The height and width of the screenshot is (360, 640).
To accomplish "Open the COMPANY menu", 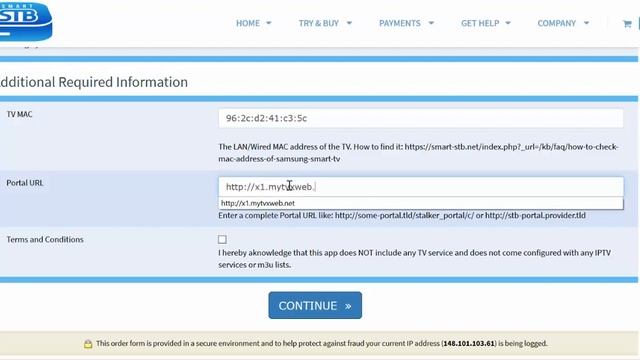I will pos(556,23).
